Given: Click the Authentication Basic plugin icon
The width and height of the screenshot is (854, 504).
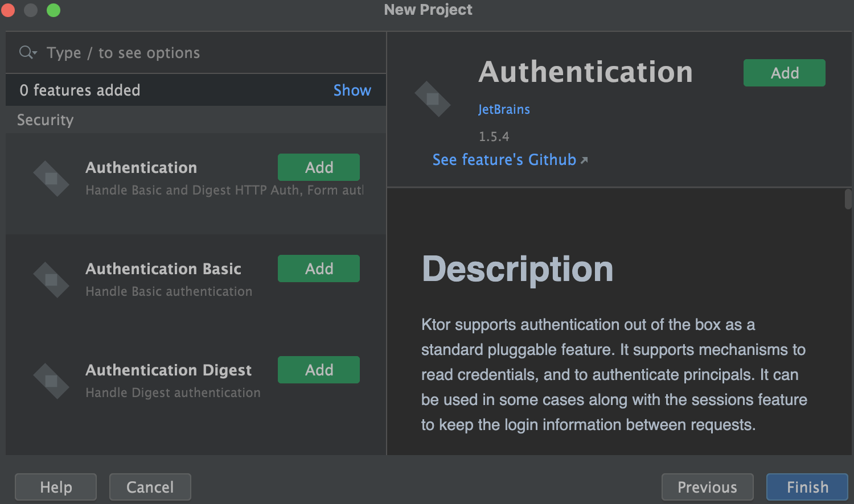Looking at the screenshot, I should [51, 280].
